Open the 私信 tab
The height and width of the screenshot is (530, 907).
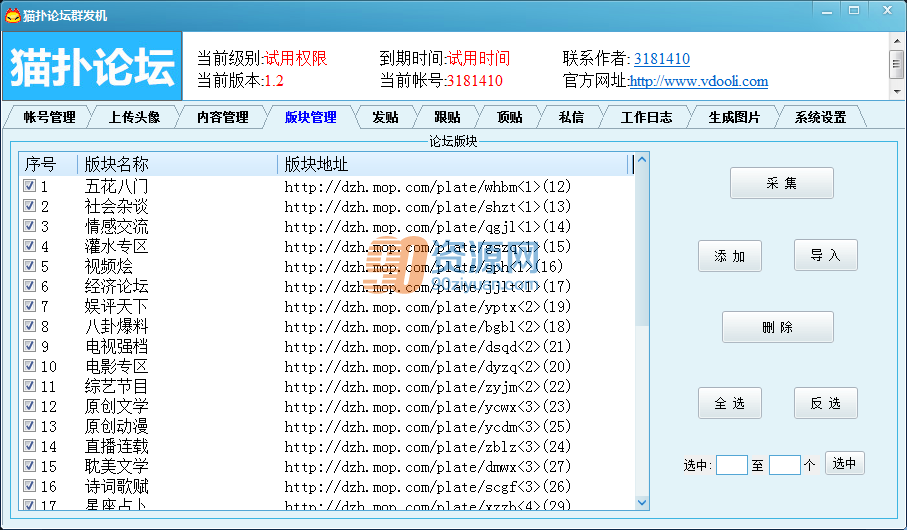[x=571, y=117]
